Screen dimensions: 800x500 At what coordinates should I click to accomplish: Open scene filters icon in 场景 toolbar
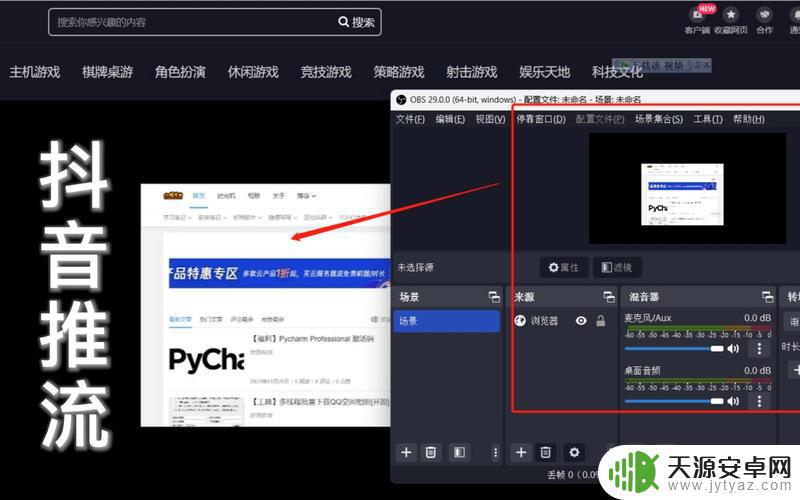459,453
